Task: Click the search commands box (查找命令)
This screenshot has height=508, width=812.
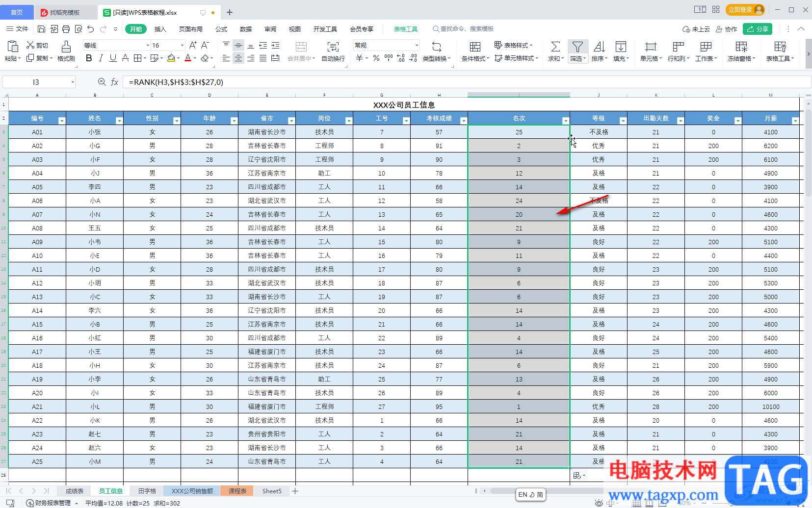Action: click(463, 29)
